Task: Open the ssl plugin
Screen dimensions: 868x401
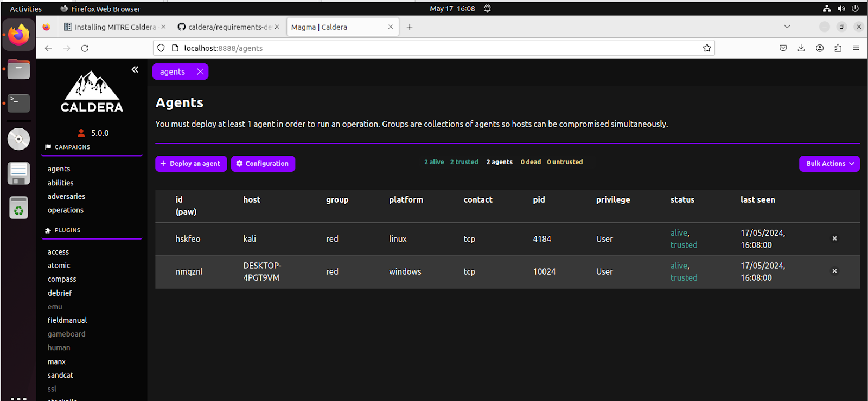Action: click(x=52, y=389)
